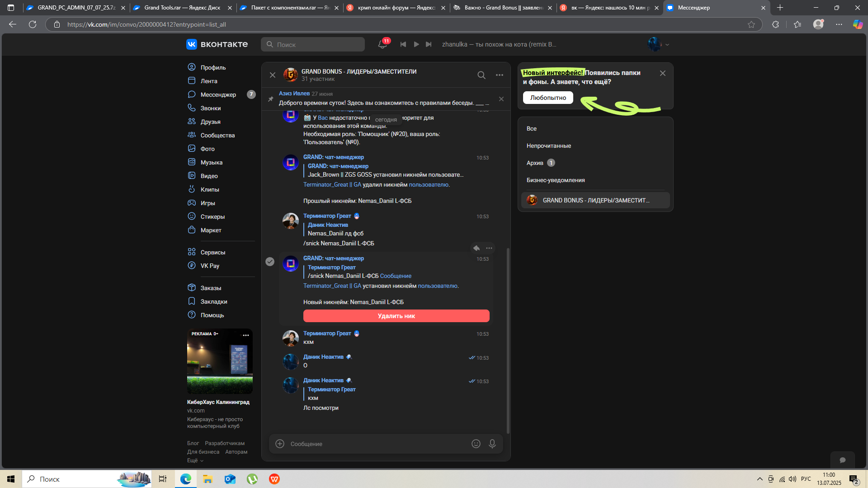Open Терминатор Греат profile from кхм message
Image resolution: width=868 pixels, height=488 pixels.
point(327,333)
